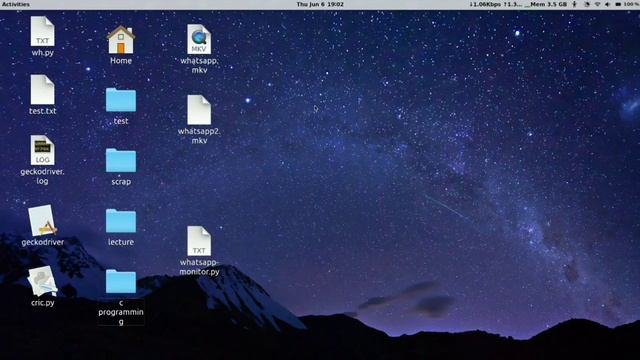This screenshot has width=640, height=360.
Task: Select the c programming folder icon
Action: click(x=121, y=281)
